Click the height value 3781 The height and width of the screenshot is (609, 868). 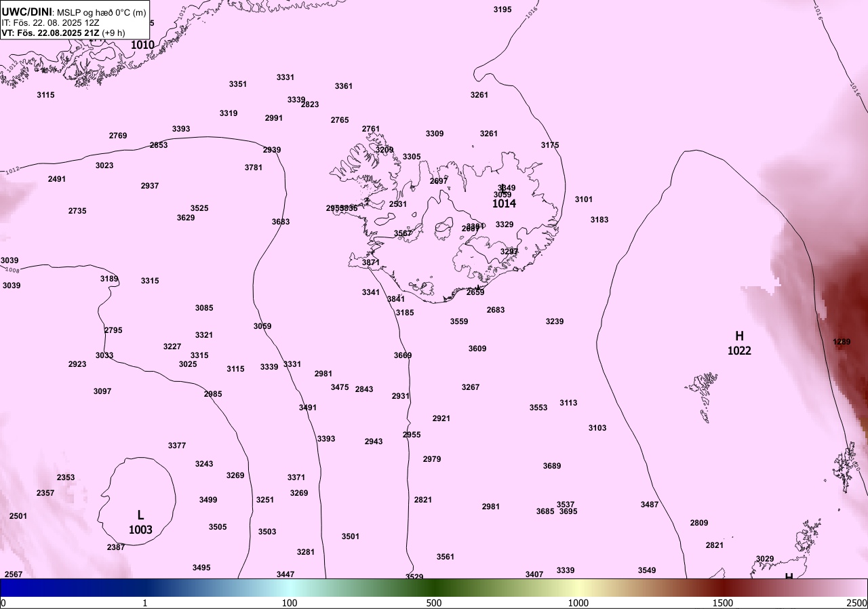pyautogui.click(x=254, y=168)
